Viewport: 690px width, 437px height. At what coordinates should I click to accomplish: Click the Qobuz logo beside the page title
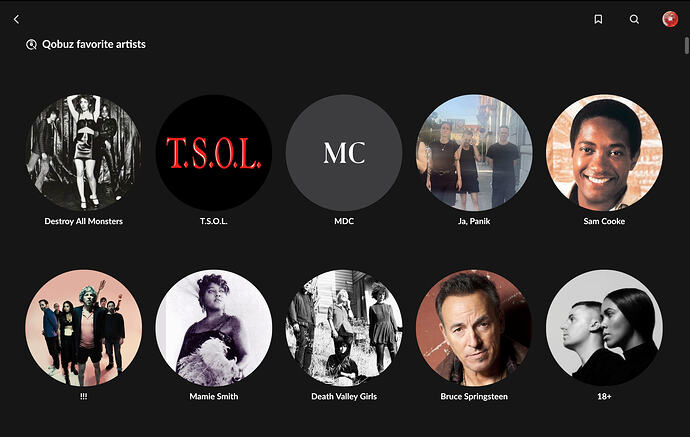(x=31, y=44)
